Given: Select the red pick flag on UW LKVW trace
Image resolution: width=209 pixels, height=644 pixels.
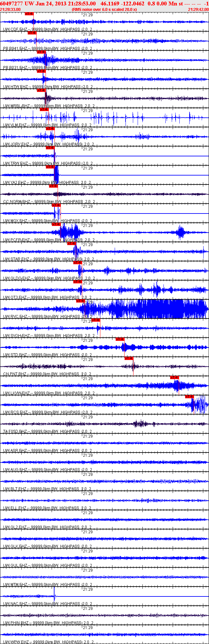Looking at the screenshot, I should [x=174, y=378].
